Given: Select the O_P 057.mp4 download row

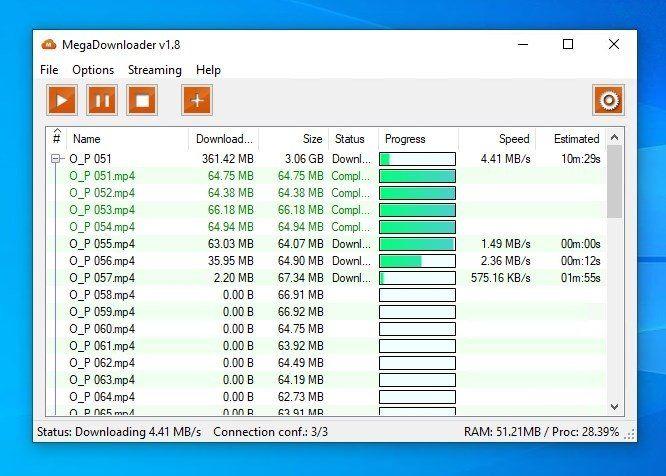Looking at the screenshot, I should (326, 278).
